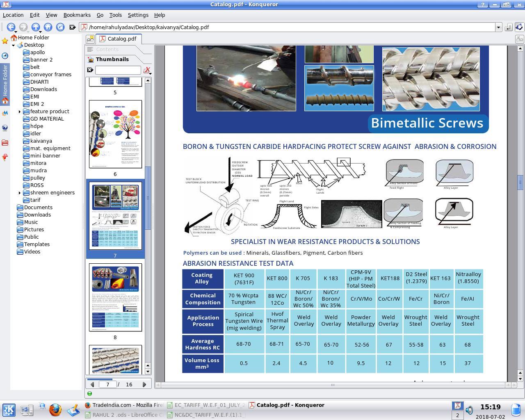This screenshot has height=420, width=525.
Task: Select page 8 thumbnail
Action: [x=115, y=297]
